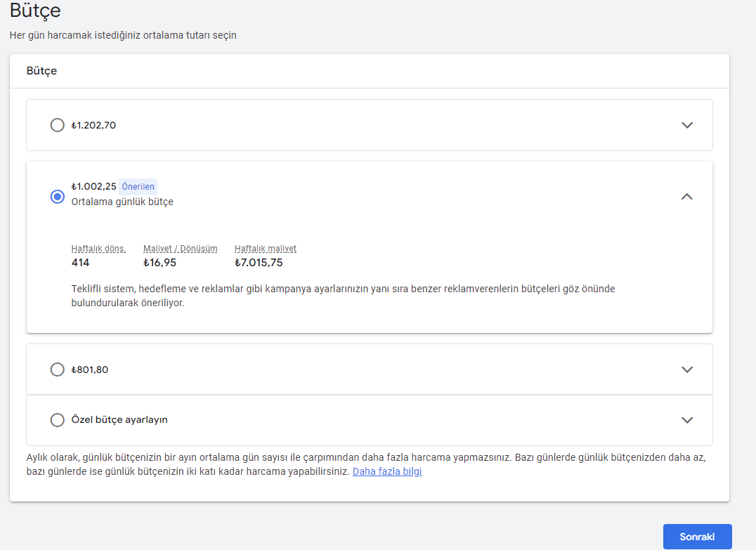Select the ₺1.202,70 budget radio button
Image resolution: width=756 pixels, height=550 pixels.
point(58,125)
